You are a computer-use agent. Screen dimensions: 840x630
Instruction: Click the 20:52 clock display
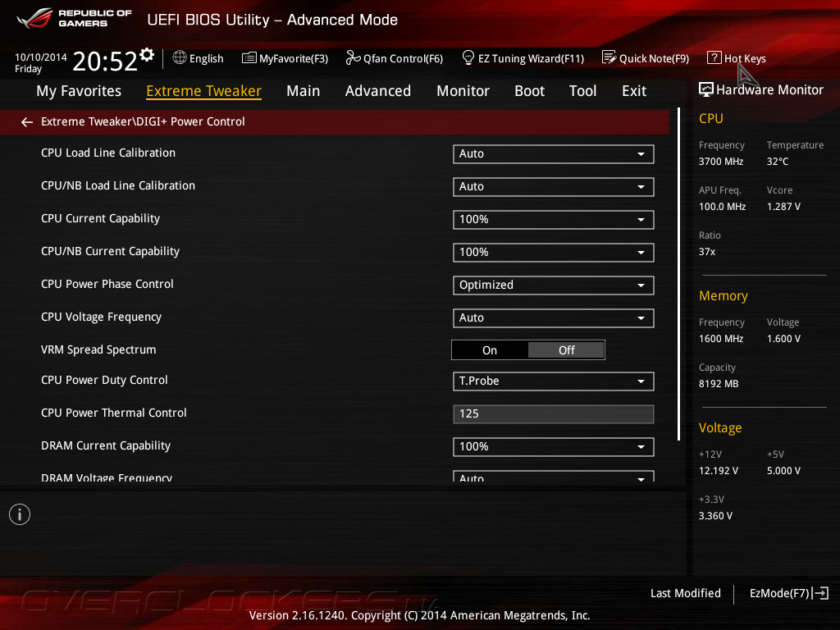105,61
